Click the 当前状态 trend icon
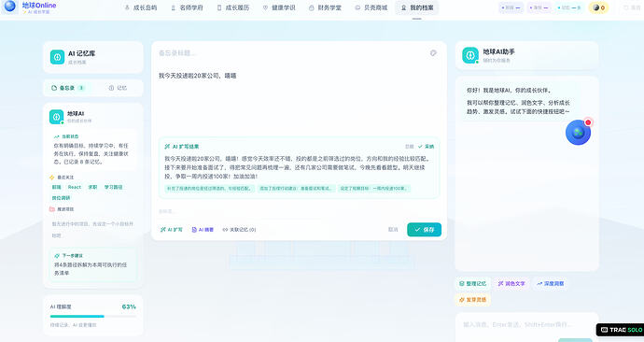Image resolution: width=644 pixels, height=342 pixels. click(x=56, y=136)
